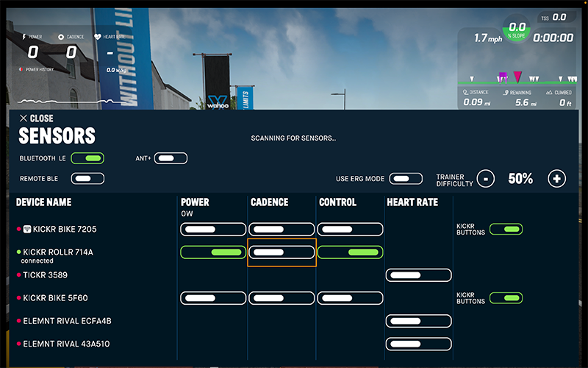Toggle Control for KICKR BIKE 5F60
The width and height of the screenshot is (588, 368).
[x=351, y=298]
